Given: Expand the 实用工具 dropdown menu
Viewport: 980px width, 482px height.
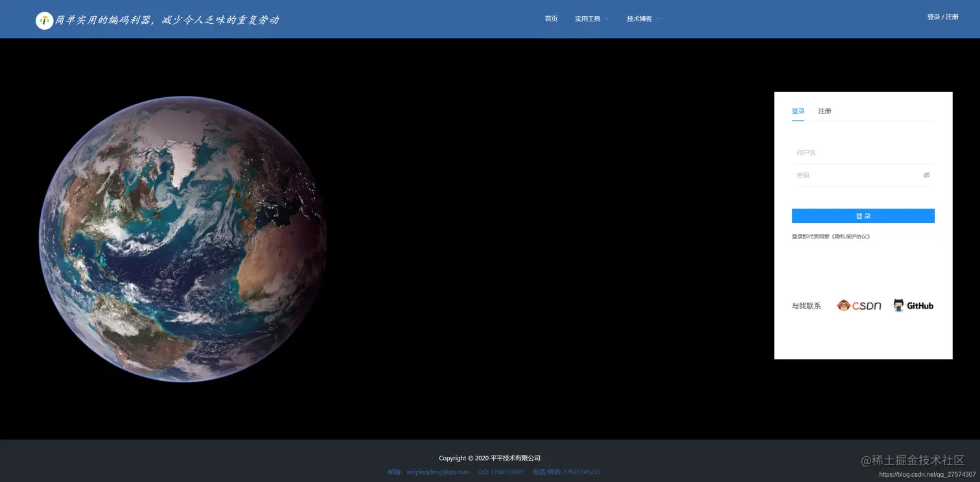Looking at the screenshot, I should pos(592,19).
